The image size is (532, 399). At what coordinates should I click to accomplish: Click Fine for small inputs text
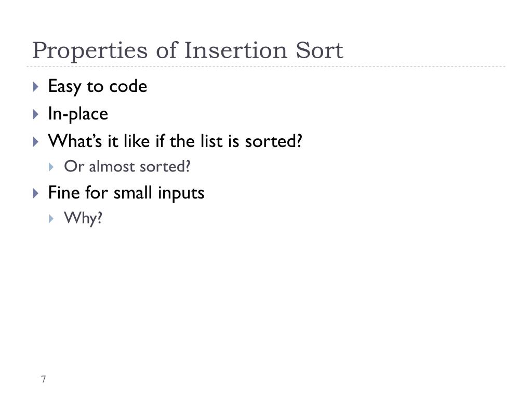click(x=126, y=193)
